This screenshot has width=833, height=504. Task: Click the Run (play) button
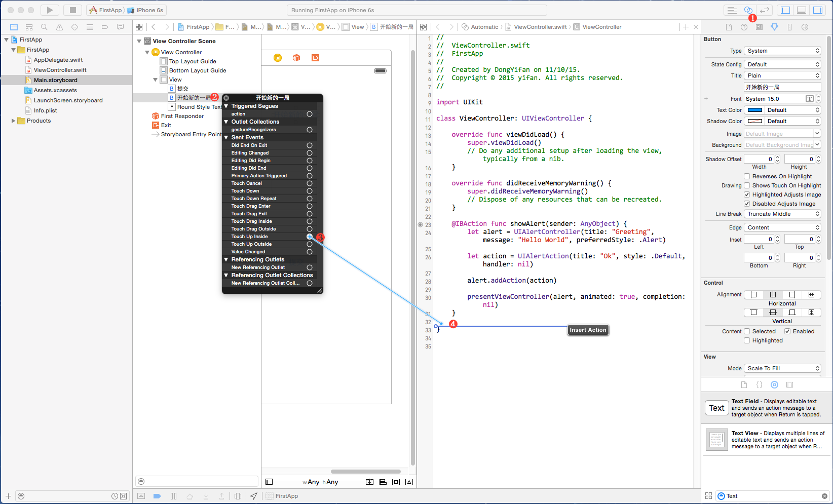point(50,10)
